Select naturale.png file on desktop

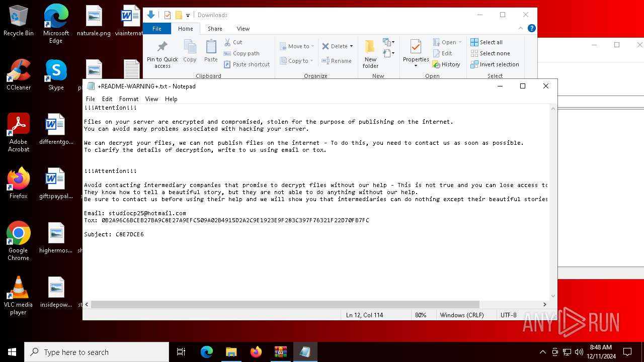pos(94,21)
